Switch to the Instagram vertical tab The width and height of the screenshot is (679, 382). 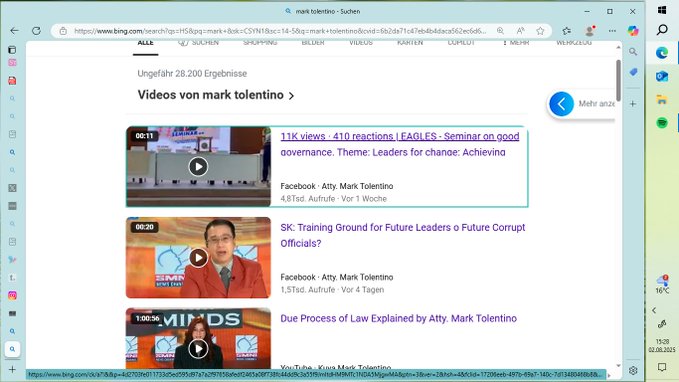[12, 295]
